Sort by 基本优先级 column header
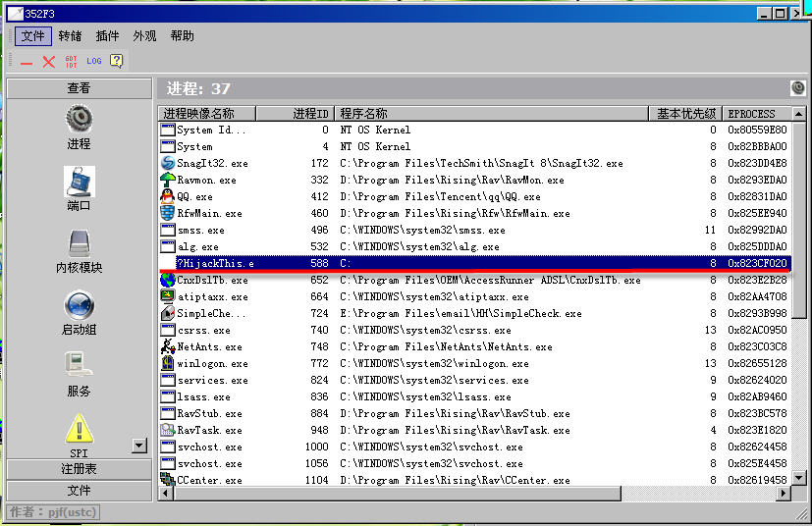Screen dimensions: 812x526 pyautogui.click(x=685, y=114)
